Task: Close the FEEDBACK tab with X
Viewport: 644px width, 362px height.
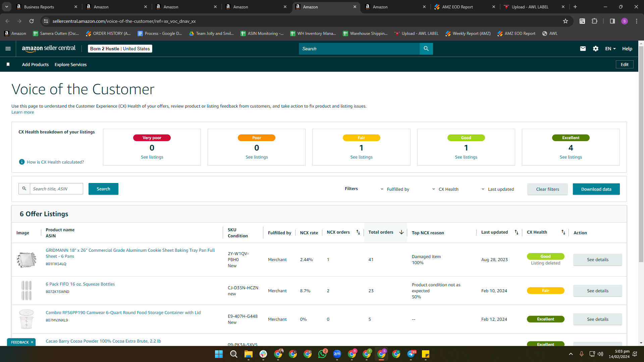Action: (x=32, y=342)
